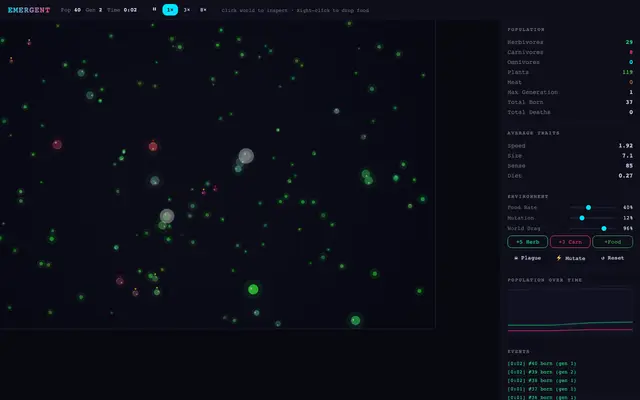This screenshot has height=400, width=640.
Task: Click the Gen counter in header
Action: tap(94, 10)
